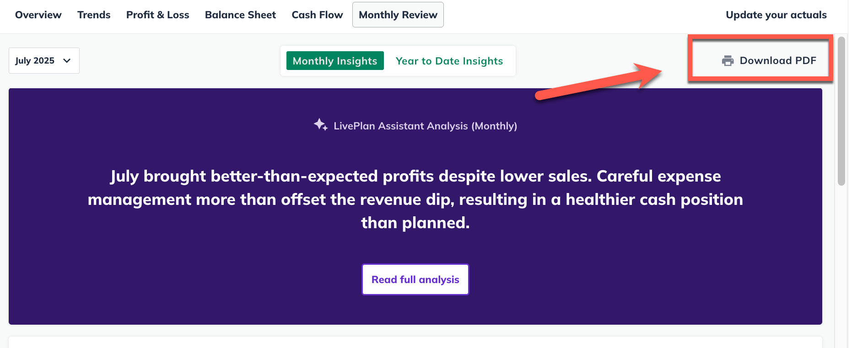Open the July 2025 month selector
Viewport: 868px width, 348px height.
[x=43, y=61]
